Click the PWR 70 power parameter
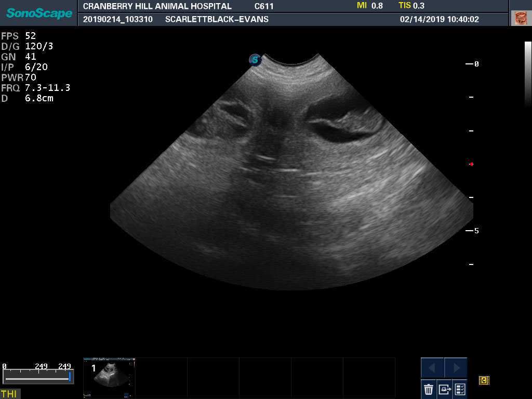The image size is (532, 399). [19, 77]
